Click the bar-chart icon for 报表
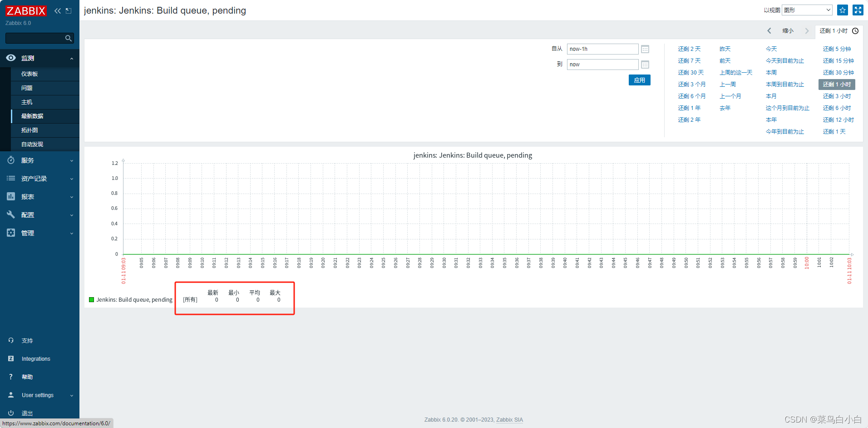This screenshot has width=868, height=428. coord(11,196)
